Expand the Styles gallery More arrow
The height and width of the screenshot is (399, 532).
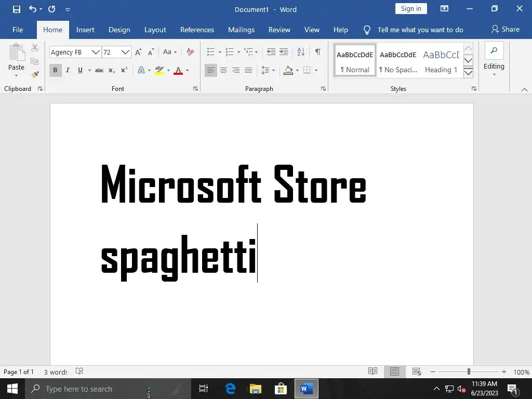(468, 73)
